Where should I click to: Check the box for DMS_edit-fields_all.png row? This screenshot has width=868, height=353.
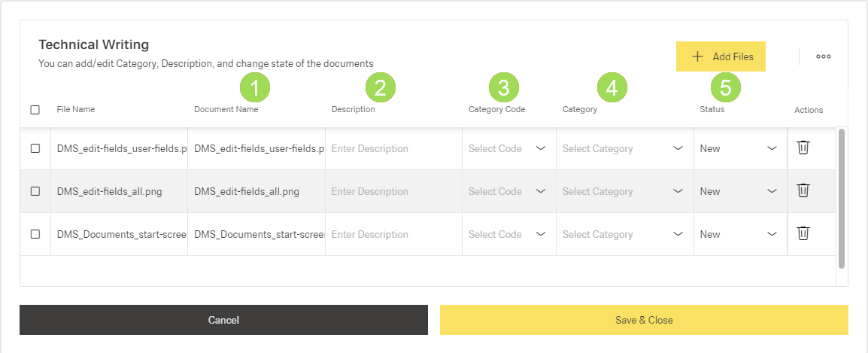(x=35, y=191)
